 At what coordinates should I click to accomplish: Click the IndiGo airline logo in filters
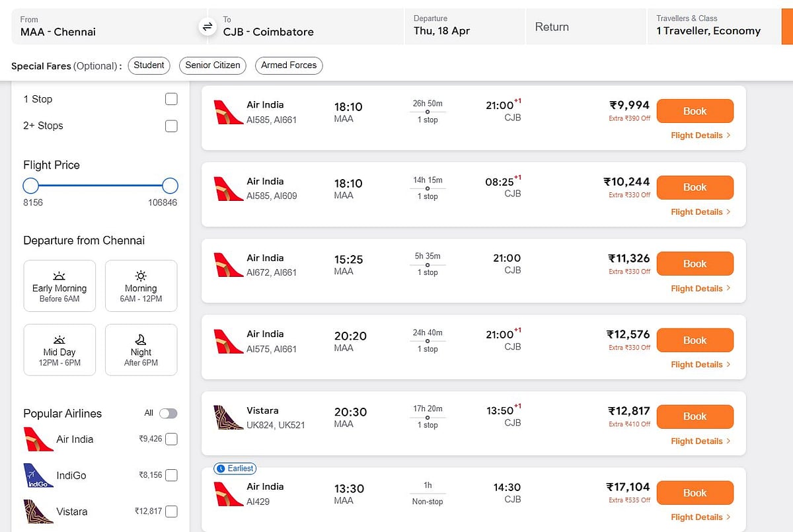tap(38, 476)
